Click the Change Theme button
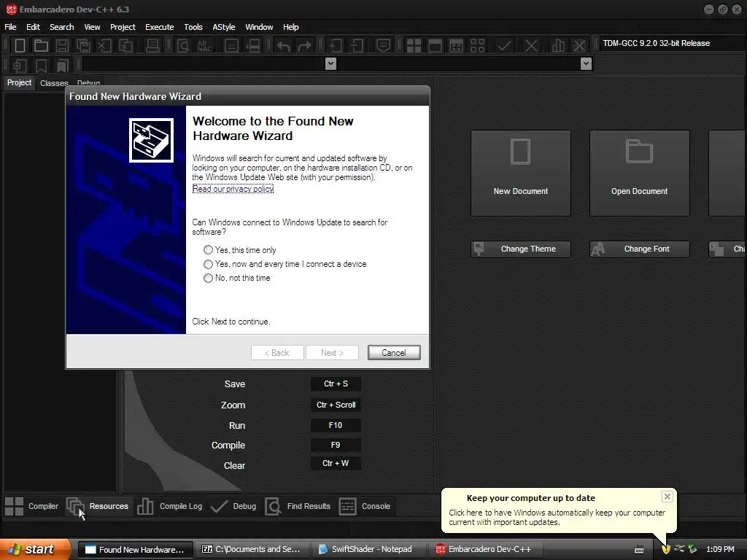This screenshot has height=560, width=747. (x=521, y=249)
